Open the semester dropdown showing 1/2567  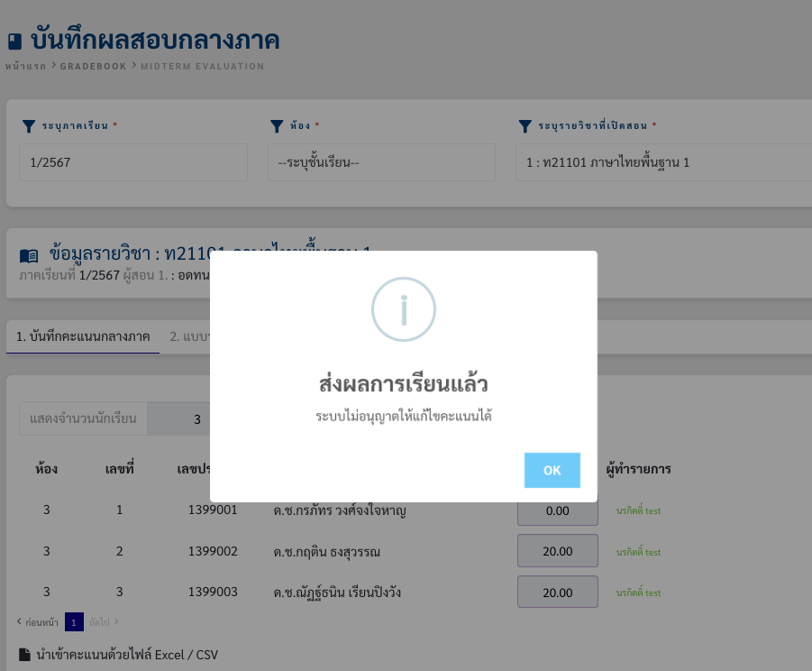click(x=133, y=163)
